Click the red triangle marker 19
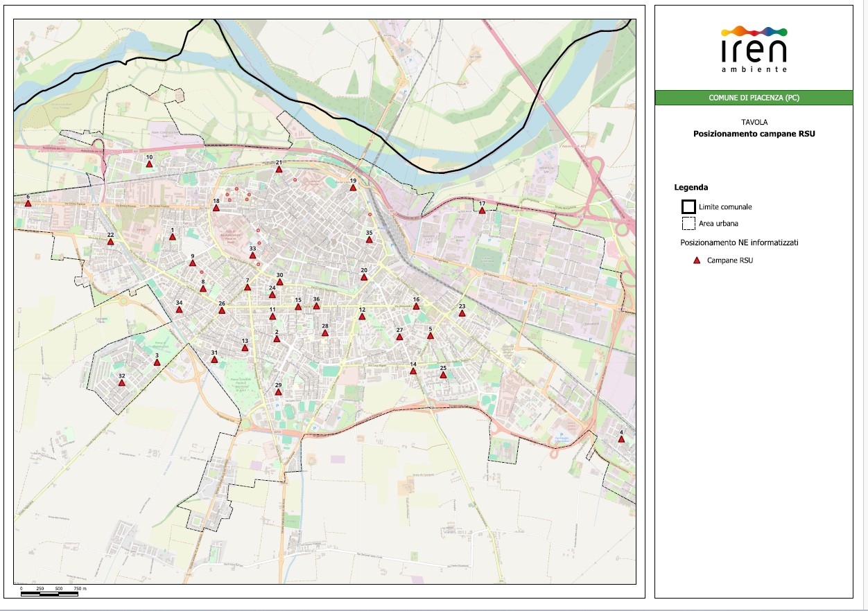The width and height of the screenshot is (868, 611). pyautogui.click(x=353, y=188)
